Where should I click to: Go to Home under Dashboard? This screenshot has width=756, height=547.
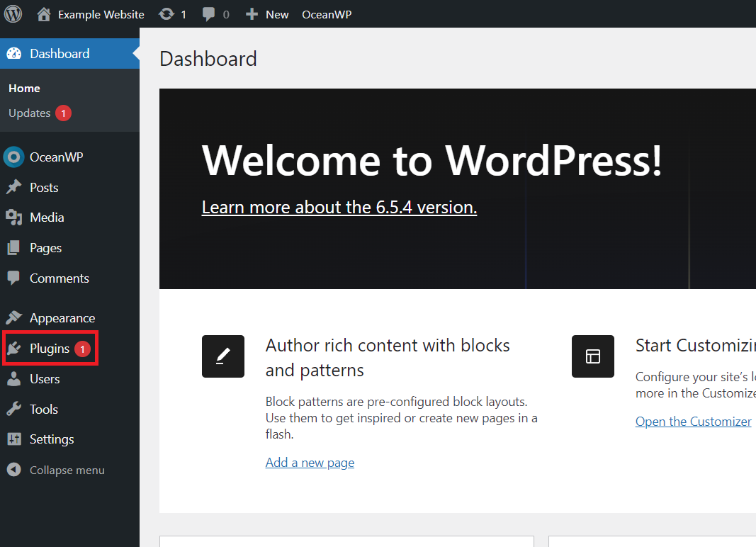(x=24, y=89)
